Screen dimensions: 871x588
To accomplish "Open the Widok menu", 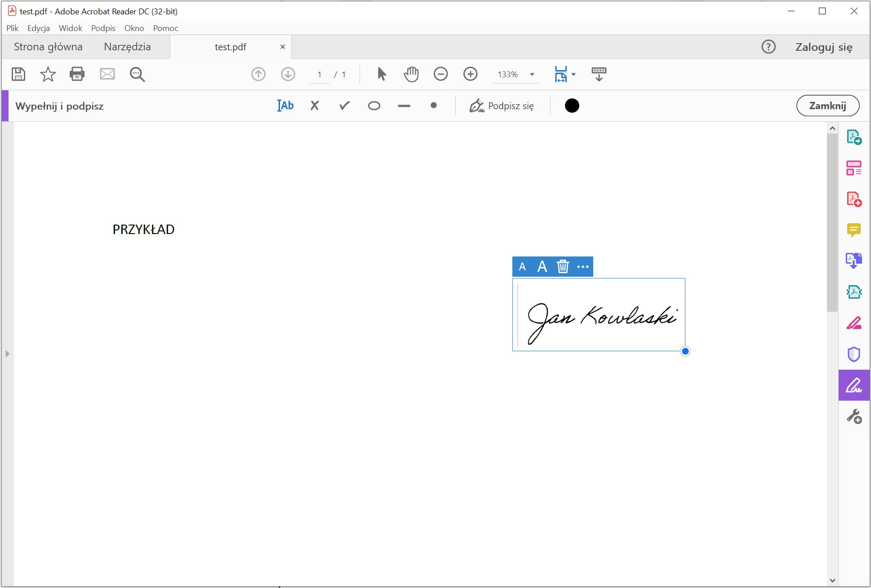I will [71, 28].
